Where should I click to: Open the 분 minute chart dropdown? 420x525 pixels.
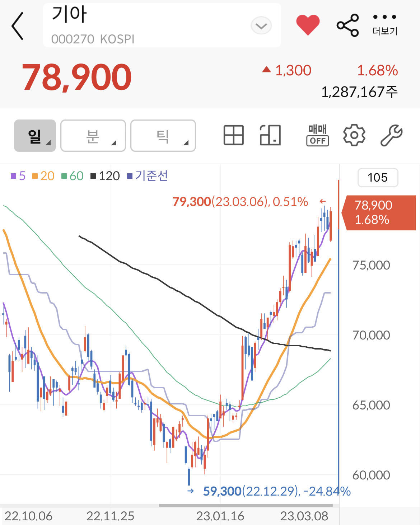tap(93, 136)
